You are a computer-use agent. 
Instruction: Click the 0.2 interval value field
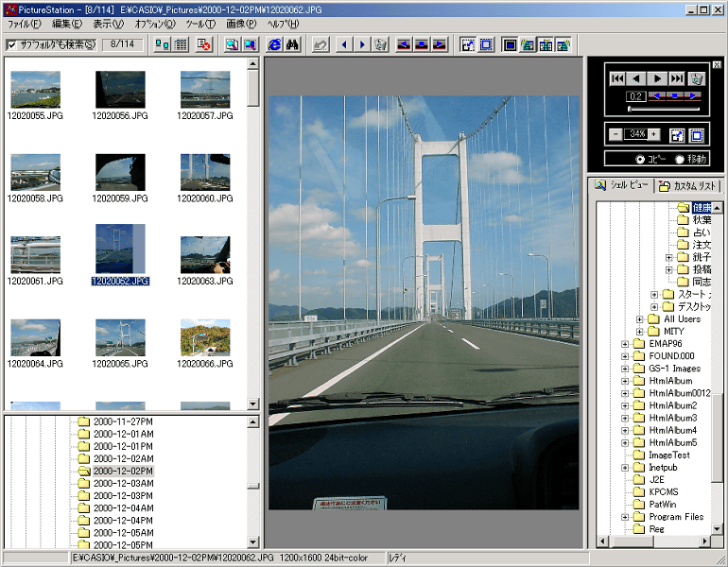(x=635, y=96)
